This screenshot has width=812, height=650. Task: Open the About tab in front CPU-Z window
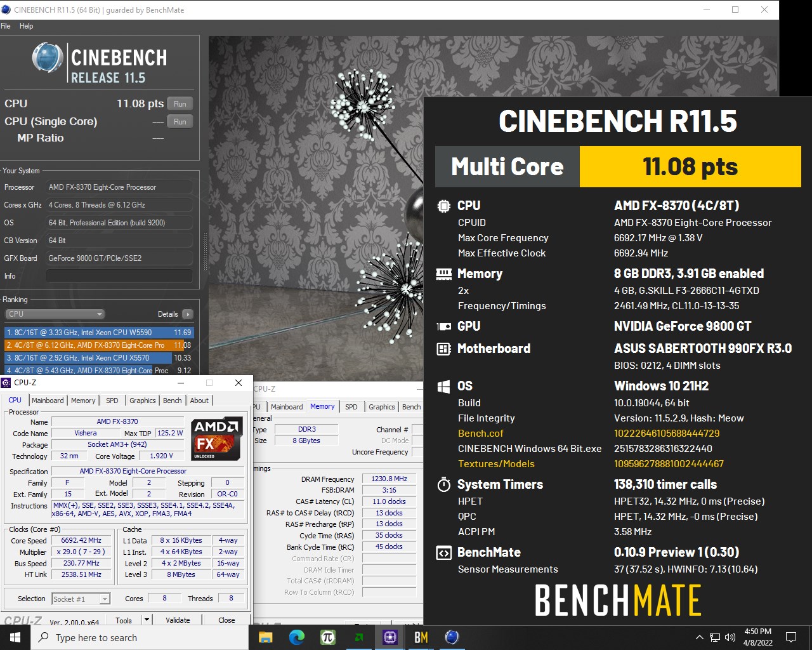click(199, 401)
